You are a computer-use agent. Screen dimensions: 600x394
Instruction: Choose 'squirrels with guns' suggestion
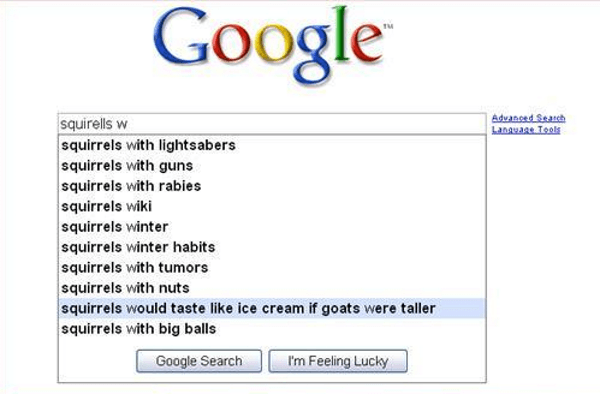[272, 166]
